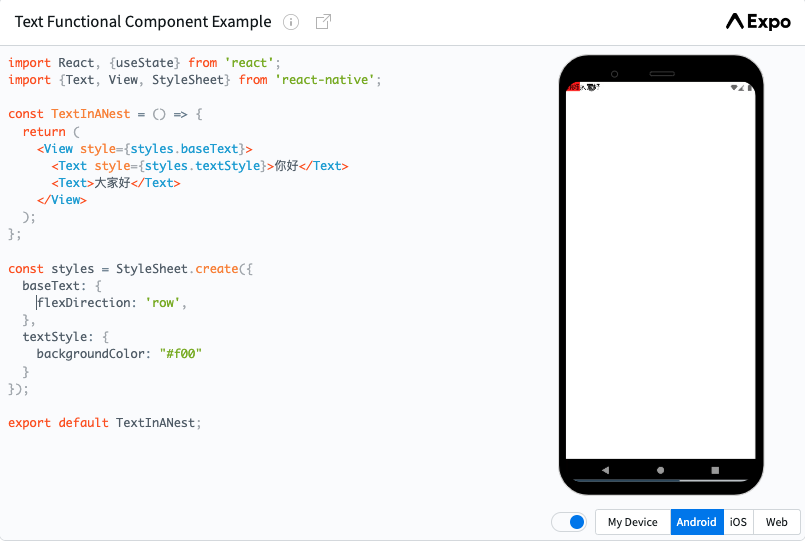Click the closing '</View>' tag
The image size is (805, 542).
pos(62,200)
